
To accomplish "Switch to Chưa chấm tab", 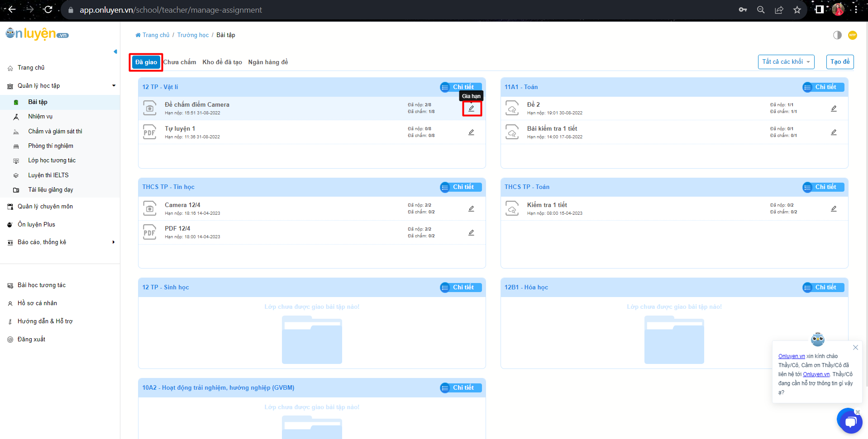I will click(180, 62).
